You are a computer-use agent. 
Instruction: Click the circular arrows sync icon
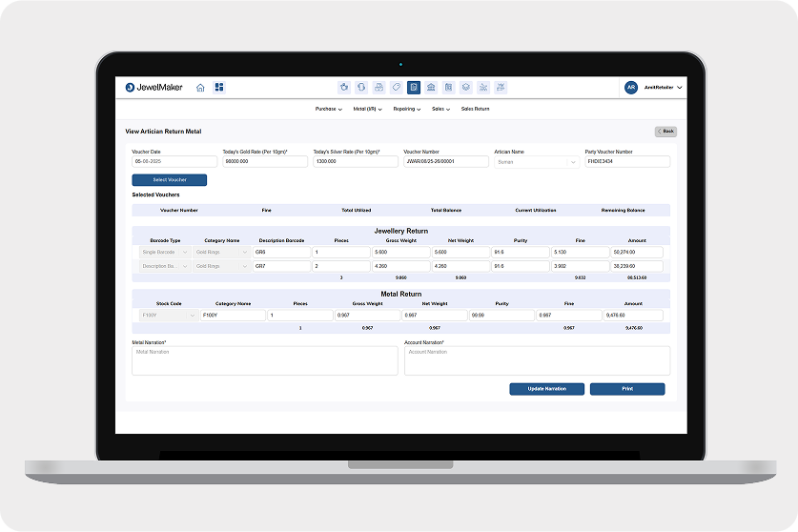tap(361, 88)
